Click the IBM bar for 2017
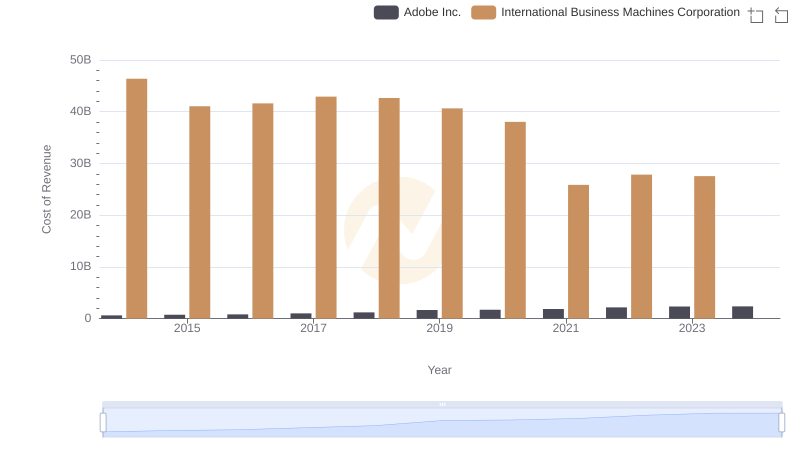Screen dimensions: 800x461 (326, 208)
